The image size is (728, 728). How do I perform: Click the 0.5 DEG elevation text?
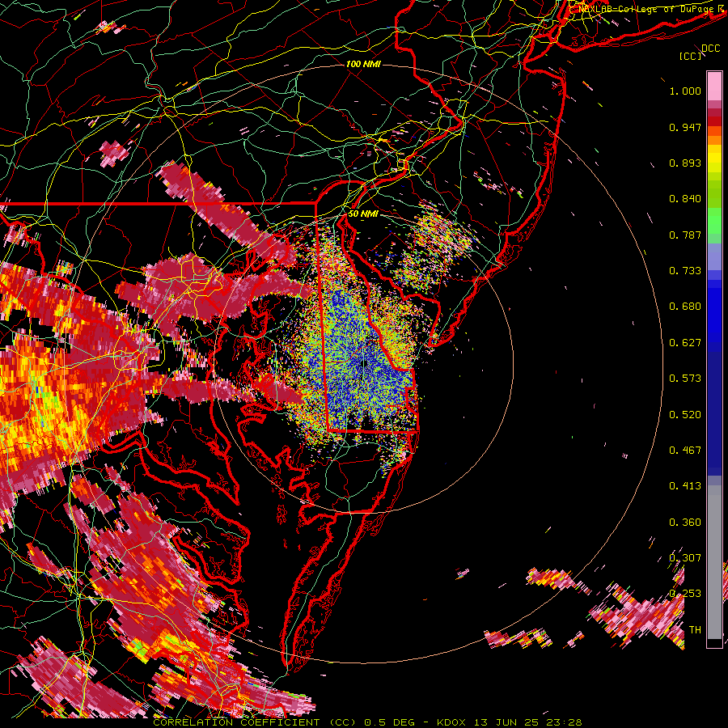(390, 722)
